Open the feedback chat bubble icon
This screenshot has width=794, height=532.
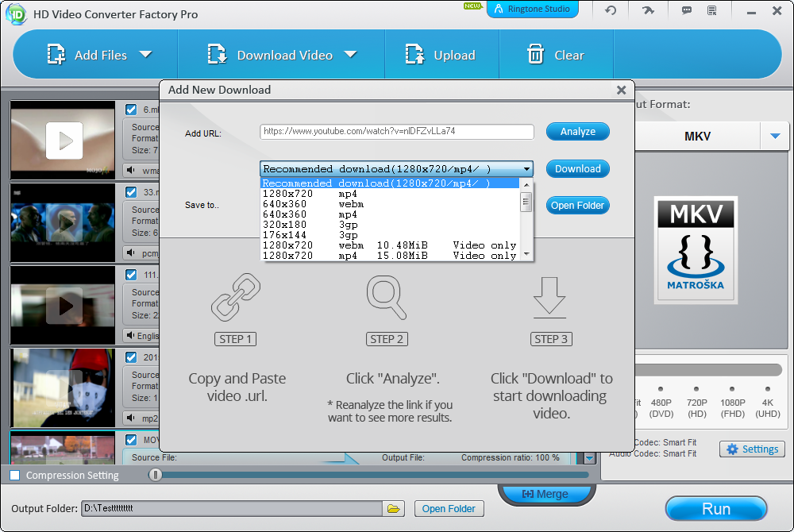(687, 10)
